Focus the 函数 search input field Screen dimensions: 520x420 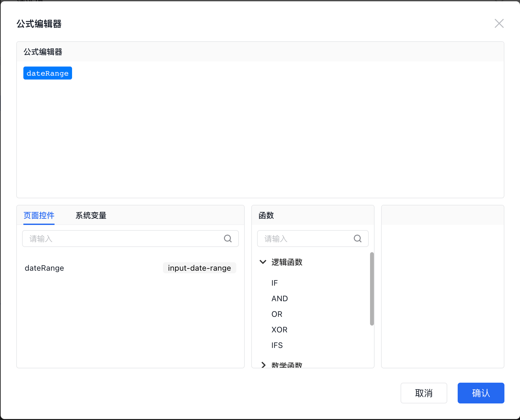[x=313, y=239]
